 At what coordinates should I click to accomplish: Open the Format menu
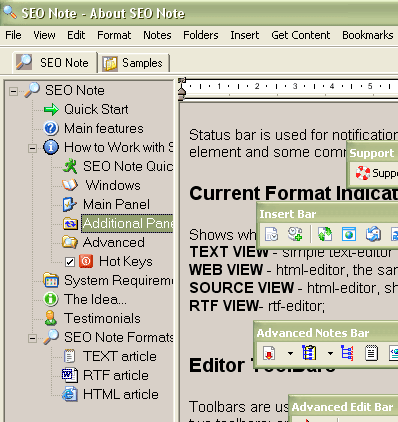click(x=114, y=35)
